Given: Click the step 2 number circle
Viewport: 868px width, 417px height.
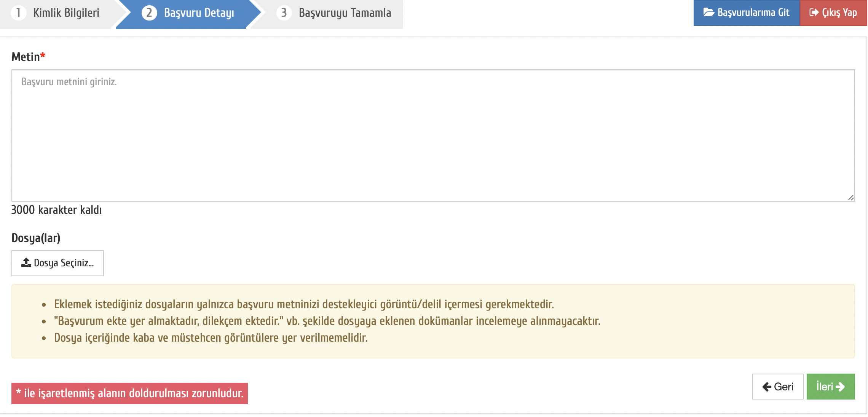Looking at the screenshot, I should click(x=149, y=13).
